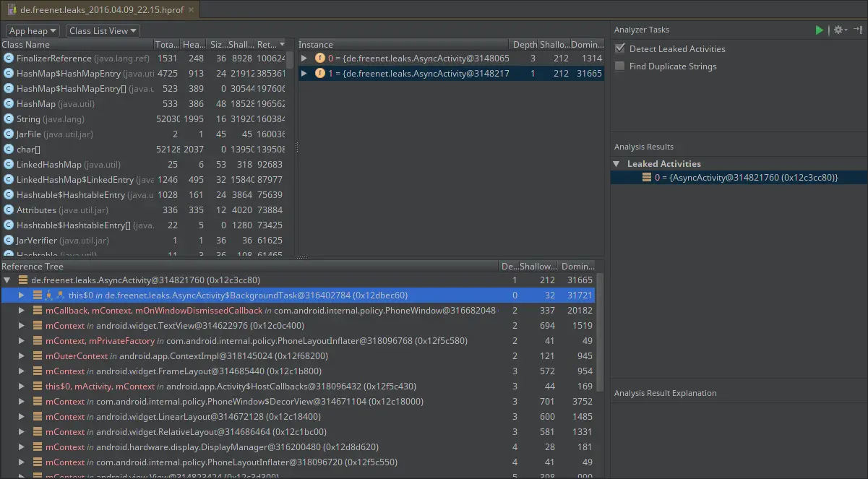Click the class icon beside FinalizerReference
Viewport: 868px width, 479px height.
point(9,58)
